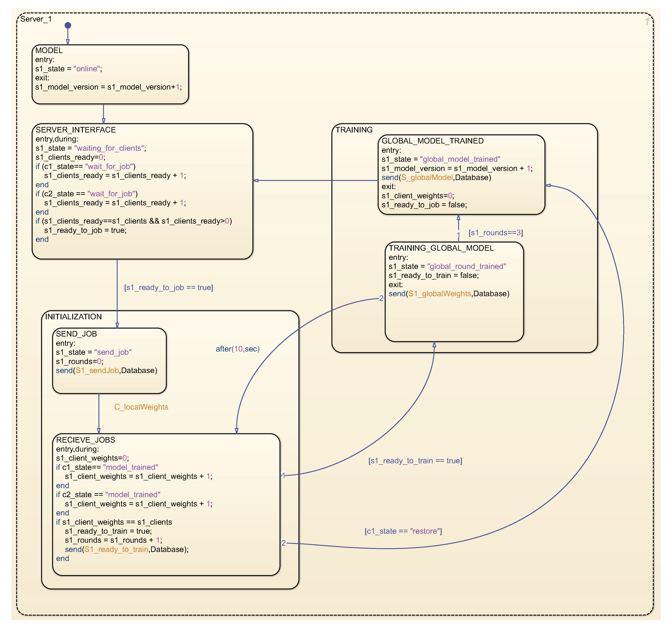Click the GLOBAL_MODEL_TRAINED state title
The width and height of the screenshot is (672, 627).
pos(432,141)
